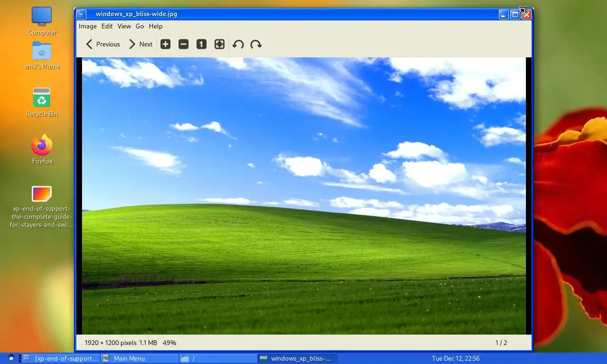Viewport: 607px width, 364px height.
Task: Set normal size with the 1 icon
Action: pos(201,44)
